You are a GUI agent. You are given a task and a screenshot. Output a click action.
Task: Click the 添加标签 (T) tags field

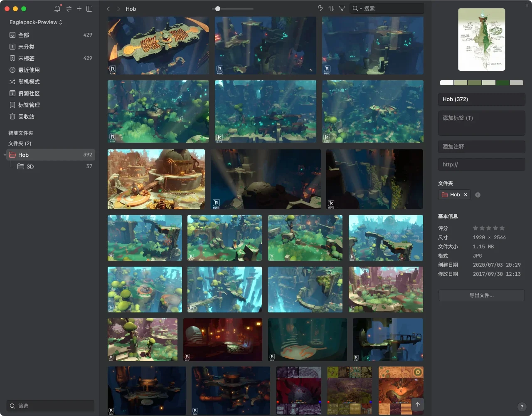coord(482,123)
